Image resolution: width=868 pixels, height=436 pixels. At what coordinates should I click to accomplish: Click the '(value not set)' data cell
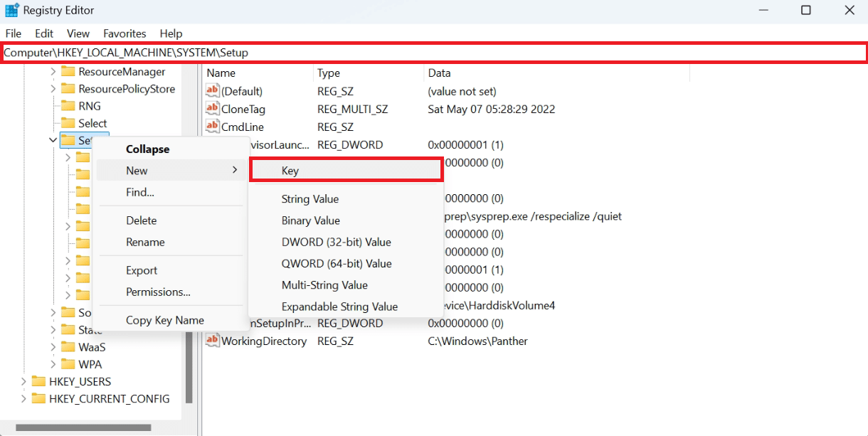[462, 91]
